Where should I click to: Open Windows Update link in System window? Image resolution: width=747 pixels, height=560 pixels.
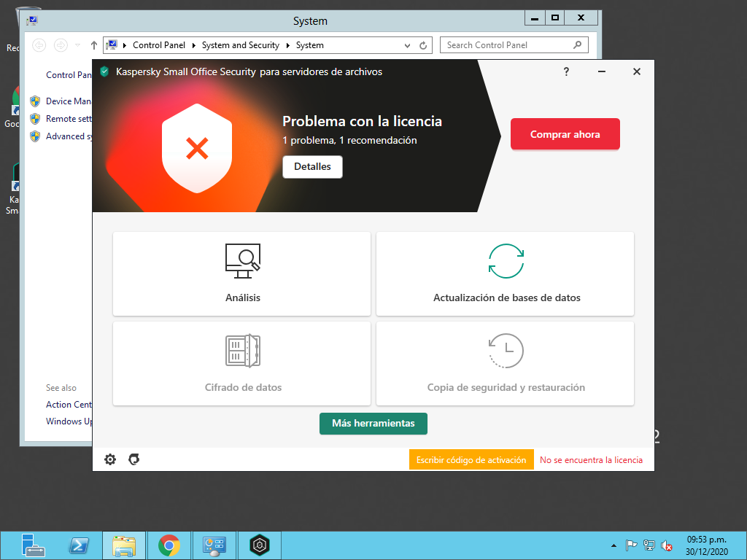coord(69,421)
